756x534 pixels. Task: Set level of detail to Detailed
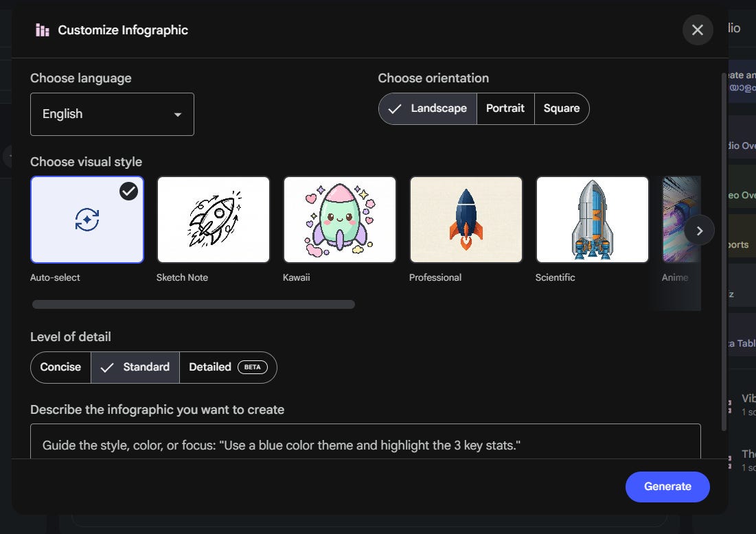click(228, 367)
